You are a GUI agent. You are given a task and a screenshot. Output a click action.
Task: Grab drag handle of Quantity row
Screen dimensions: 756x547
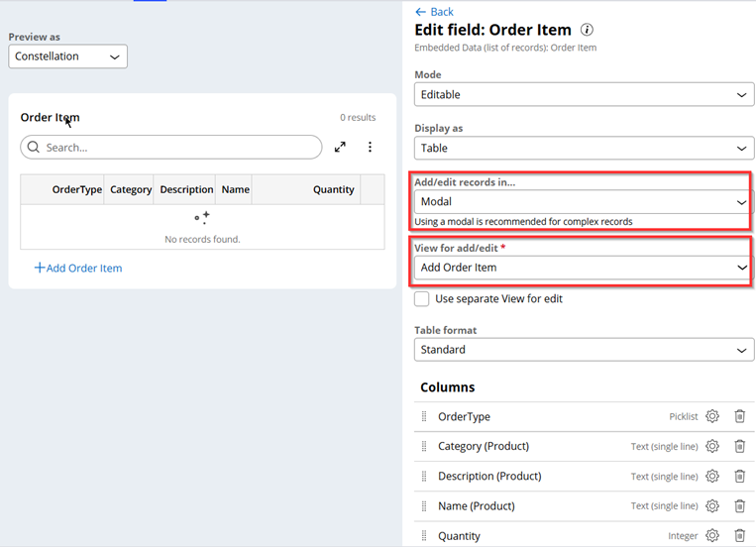[424, 535]
